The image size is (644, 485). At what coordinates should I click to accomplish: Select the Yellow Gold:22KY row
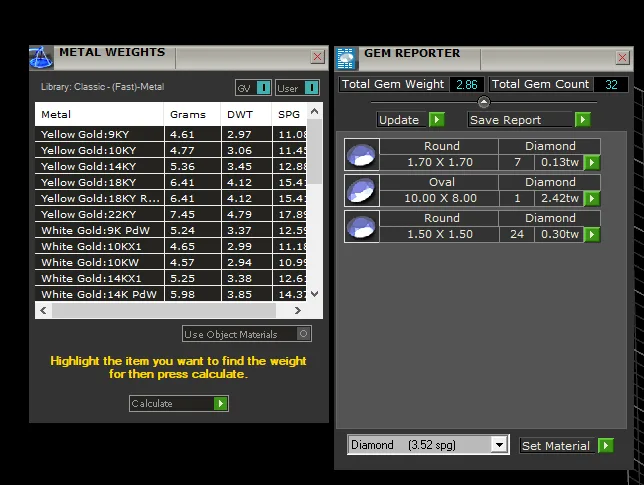coord(171,214)
